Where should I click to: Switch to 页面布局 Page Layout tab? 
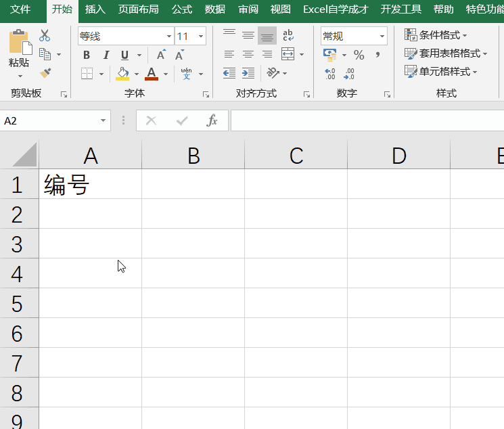tap(138, 9)
